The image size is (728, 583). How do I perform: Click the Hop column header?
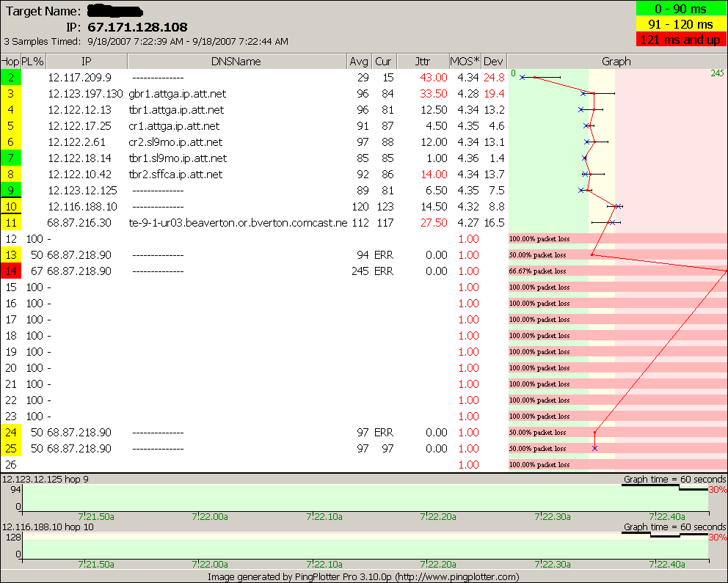click(10, 61)
